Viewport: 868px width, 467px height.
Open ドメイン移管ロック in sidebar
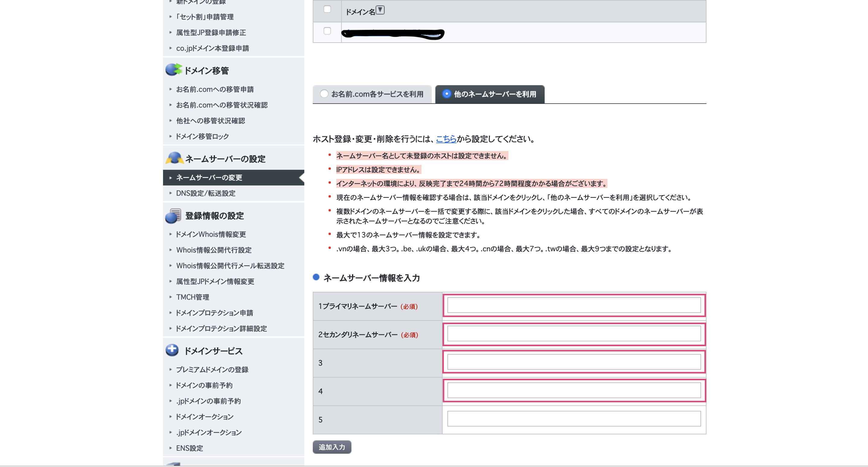(x=202, y=137)
